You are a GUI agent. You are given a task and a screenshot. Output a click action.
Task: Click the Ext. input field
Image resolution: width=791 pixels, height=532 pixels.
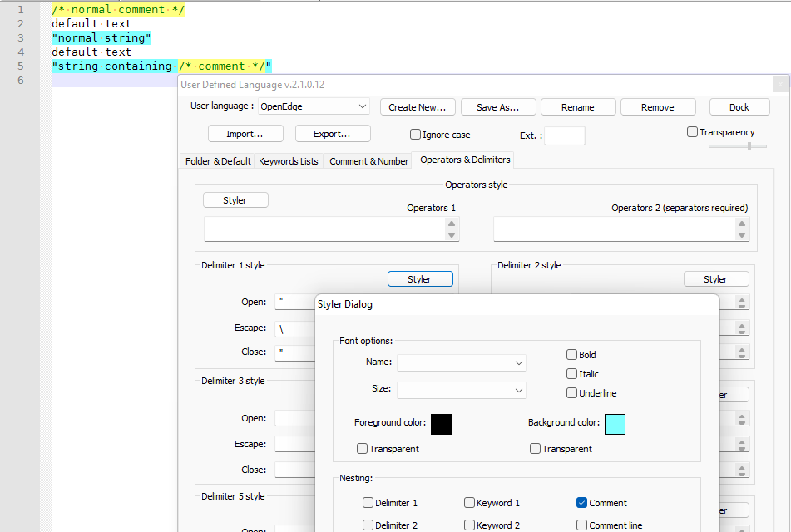point(565,135)
